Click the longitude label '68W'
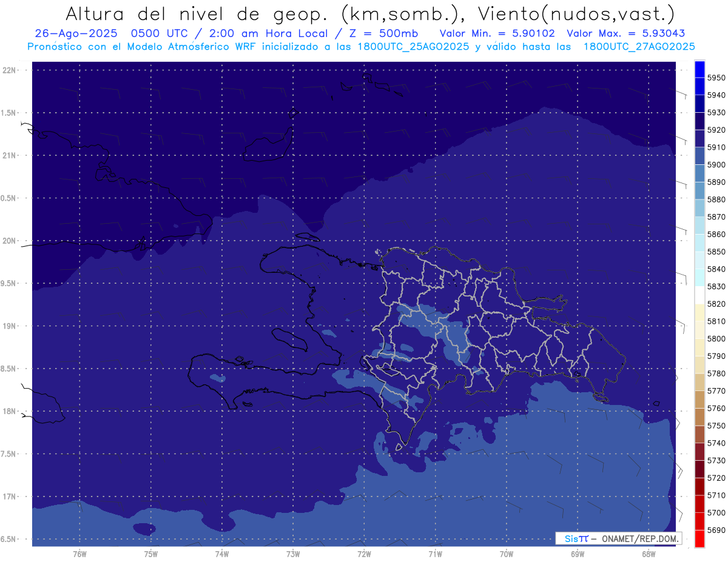Viewport: 728px width, 562px height. point(649,554)
